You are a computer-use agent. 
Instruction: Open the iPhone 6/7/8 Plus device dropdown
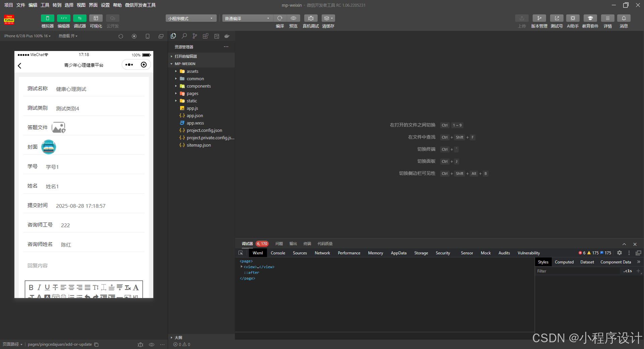pos(27,36)
